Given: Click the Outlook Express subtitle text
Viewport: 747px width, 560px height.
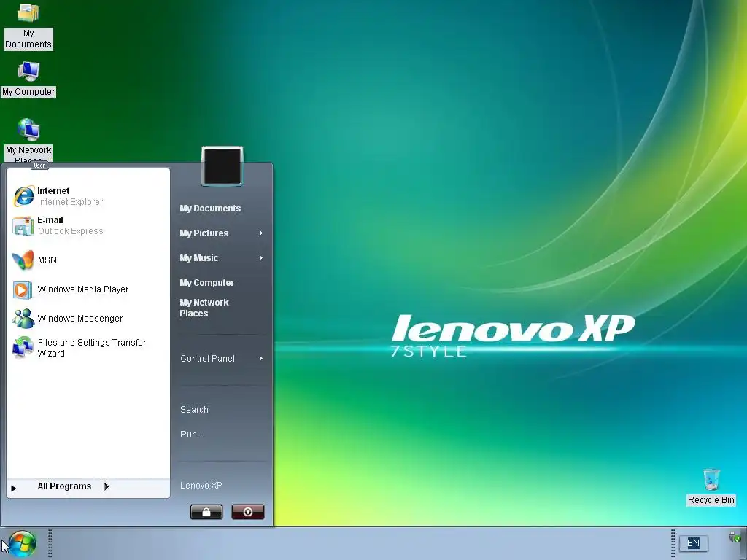Looking at the screenshot, I should pos(71,231).
